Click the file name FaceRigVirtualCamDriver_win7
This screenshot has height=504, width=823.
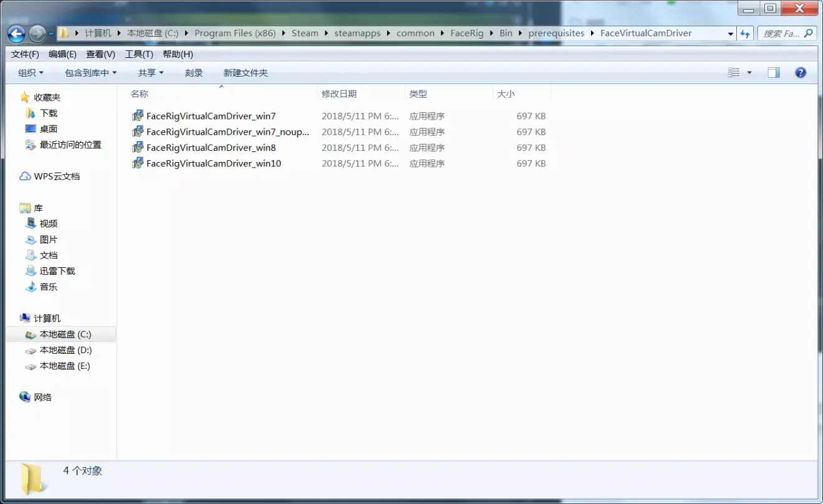(x=211, y=116)
